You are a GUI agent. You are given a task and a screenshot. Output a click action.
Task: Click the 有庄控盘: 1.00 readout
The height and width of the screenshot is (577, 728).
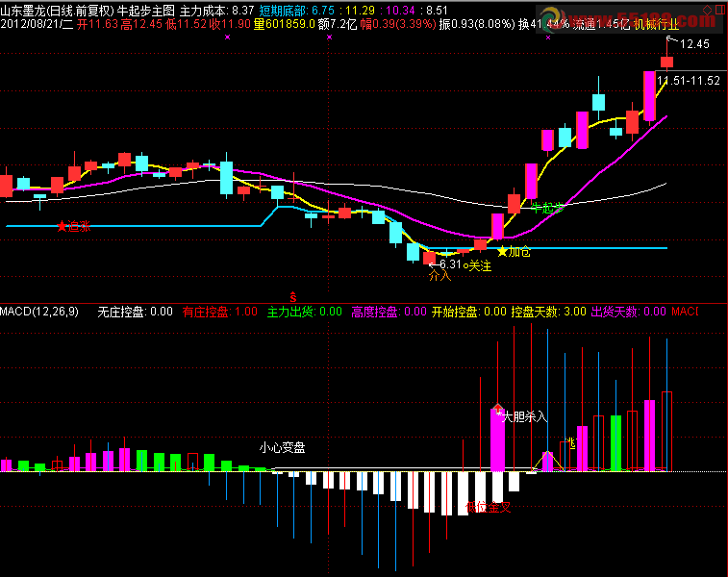219,312
